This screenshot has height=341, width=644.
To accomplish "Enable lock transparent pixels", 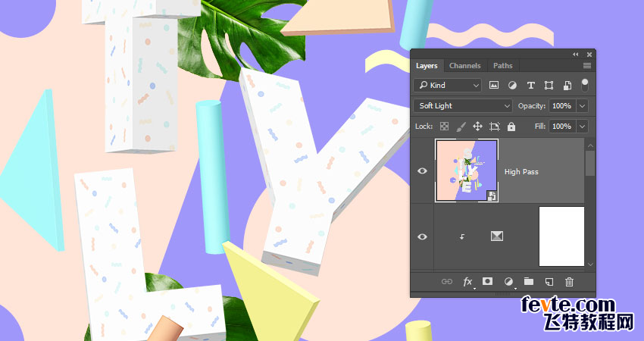I will 445,127.
